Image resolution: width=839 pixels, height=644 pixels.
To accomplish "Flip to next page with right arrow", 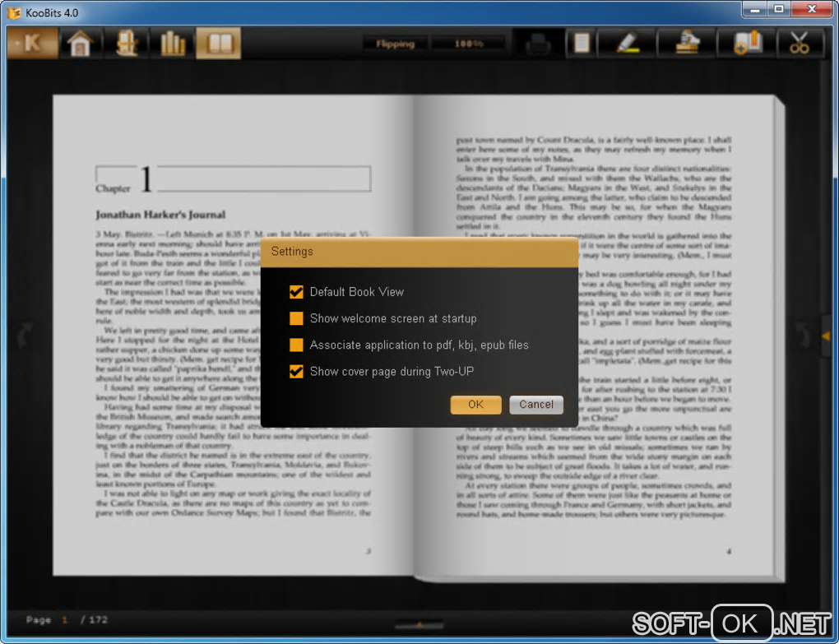I will pos(803,336).
